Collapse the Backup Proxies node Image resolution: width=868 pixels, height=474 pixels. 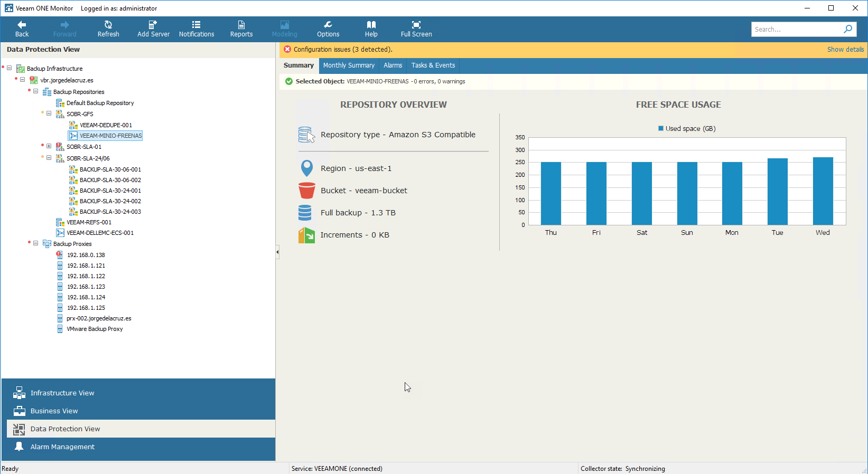pos(36,243)
